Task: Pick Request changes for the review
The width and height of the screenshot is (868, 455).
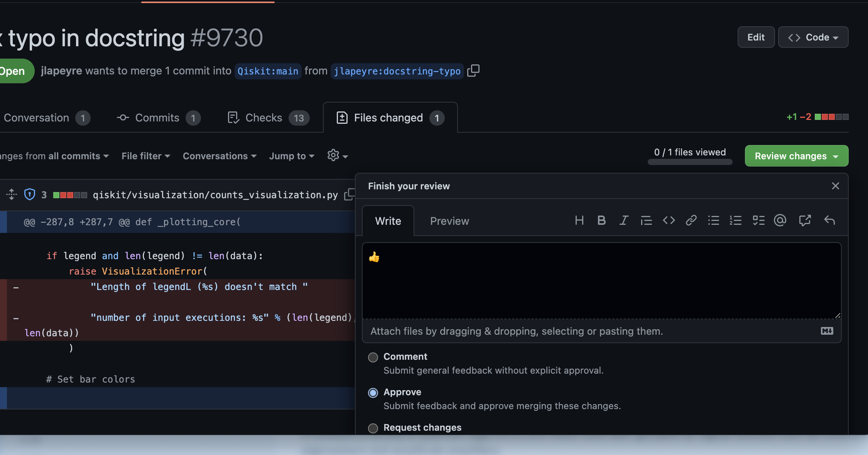Action: click(373, 428)
